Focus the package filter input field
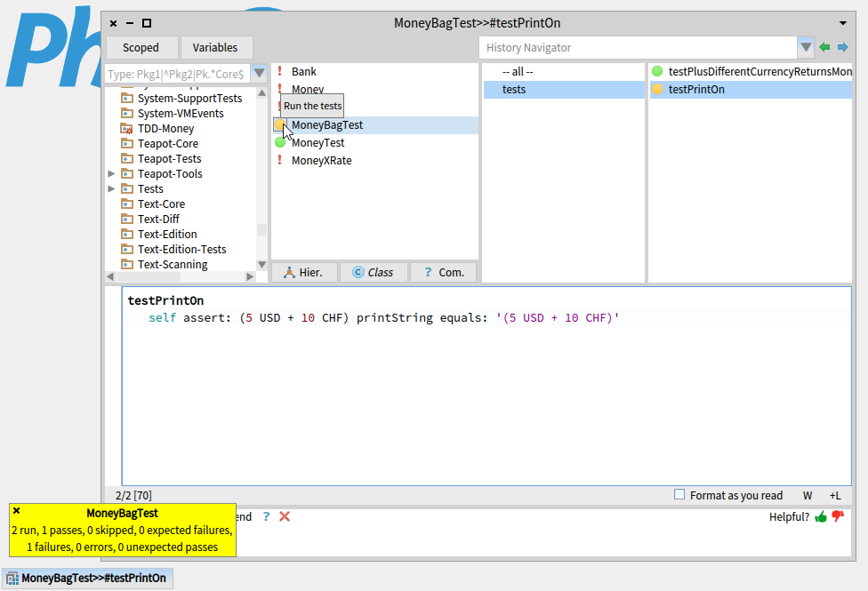 (178, 74)
